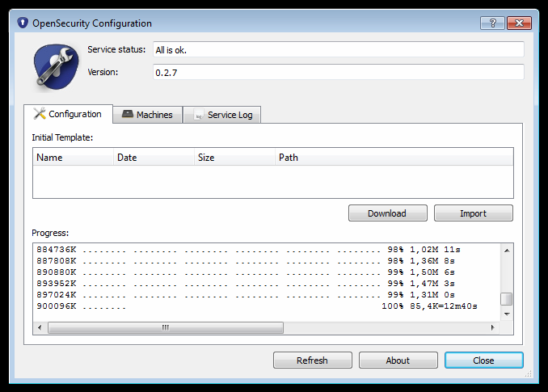Viewport: 548px width, 392px height.
Task: Sort templates by Name column header
Action: [x=73, y=158]
